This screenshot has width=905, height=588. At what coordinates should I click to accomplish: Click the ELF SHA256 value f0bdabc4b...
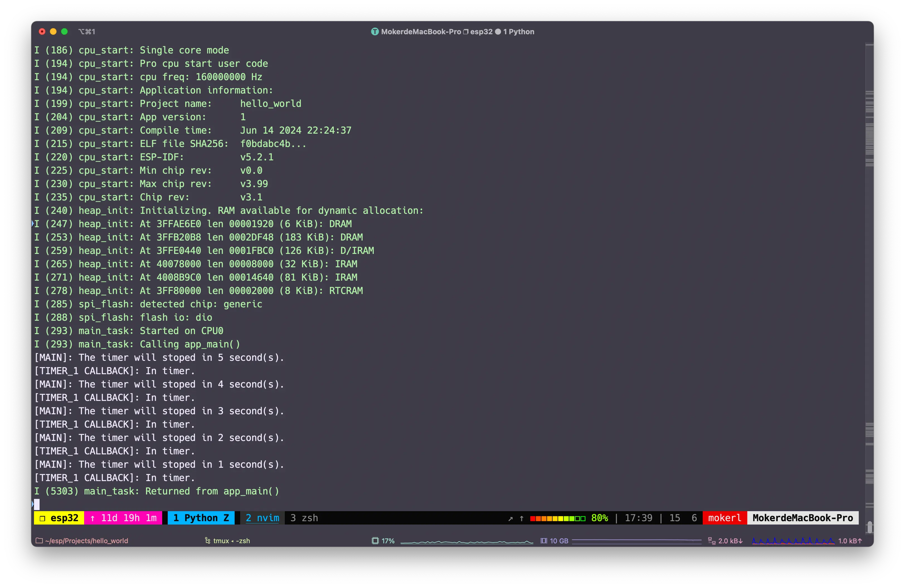coord(273,144)
